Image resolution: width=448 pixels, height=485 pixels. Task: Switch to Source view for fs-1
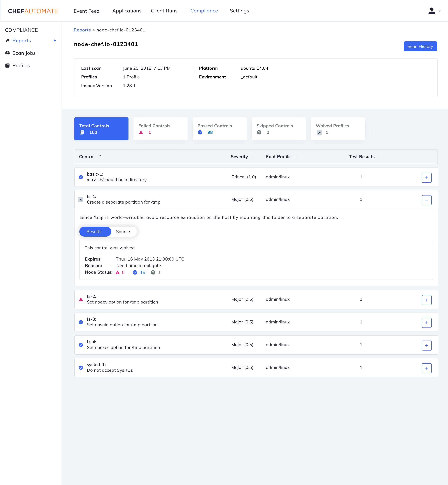(x=123, y=231)
